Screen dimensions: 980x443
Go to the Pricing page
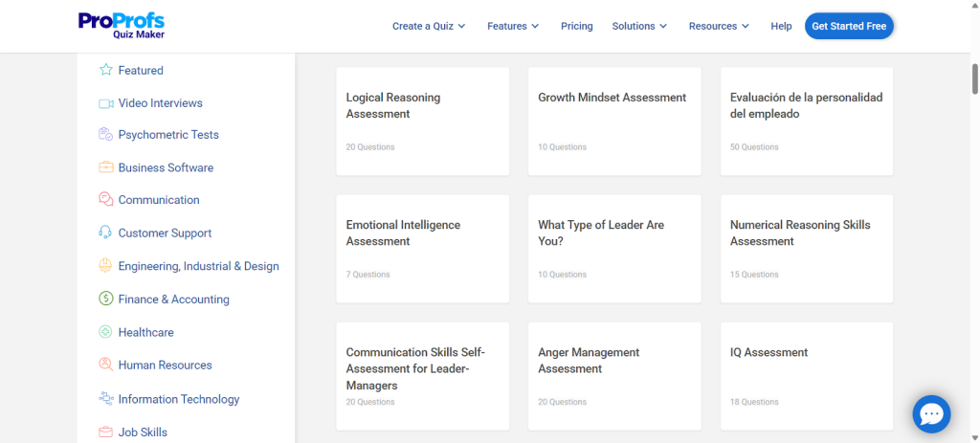coord(576,26)
